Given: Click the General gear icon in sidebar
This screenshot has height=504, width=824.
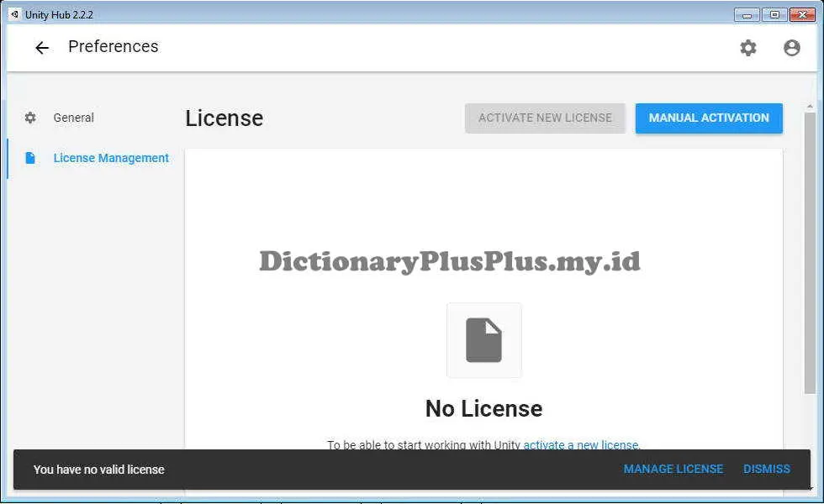Looking at the screenshot, I should tap(30, 118).
